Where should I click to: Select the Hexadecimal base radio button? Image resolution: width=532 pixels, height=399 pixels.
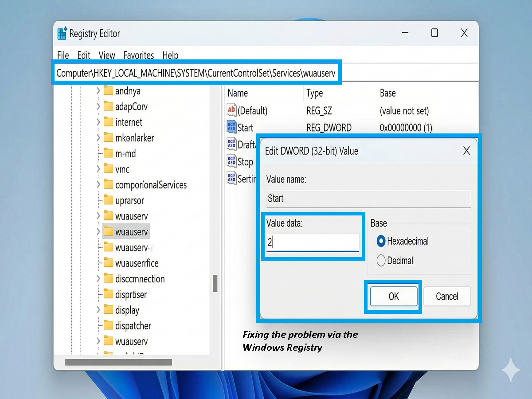(381, 241)
